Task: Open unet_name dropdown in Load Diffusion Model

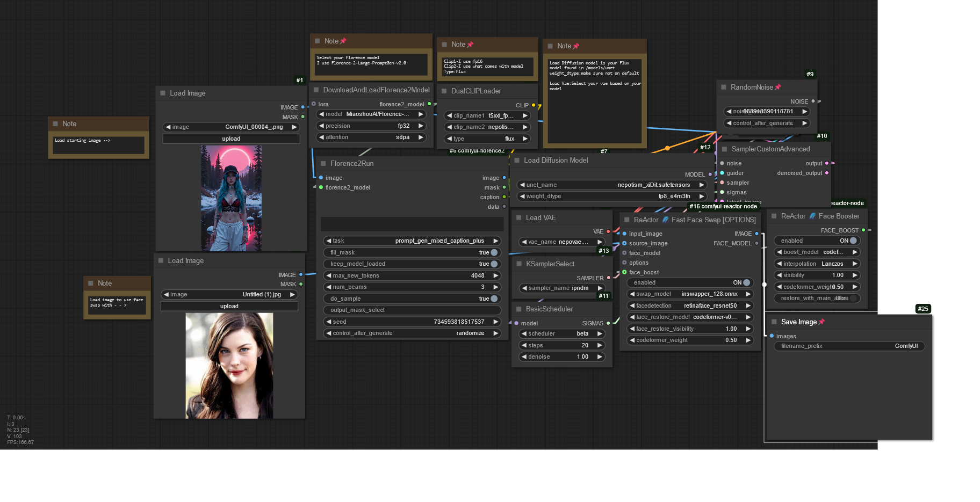Action: pos(612,185)
